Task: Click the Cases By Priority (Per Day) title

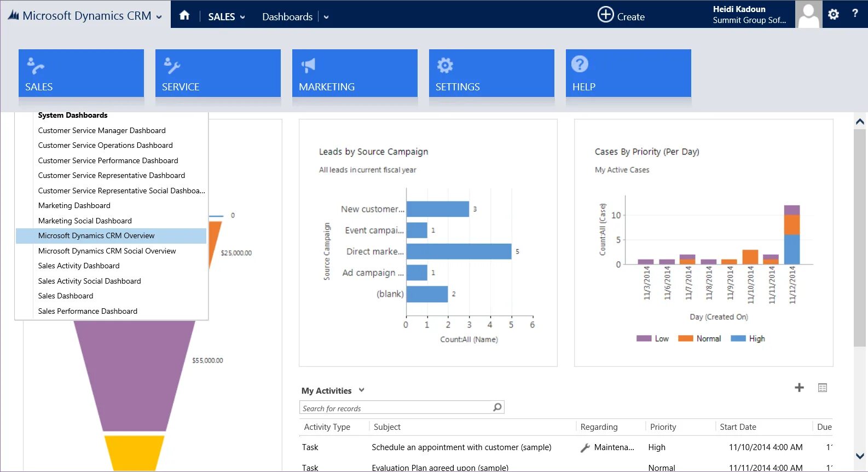Action: click(x=647, y=152)
